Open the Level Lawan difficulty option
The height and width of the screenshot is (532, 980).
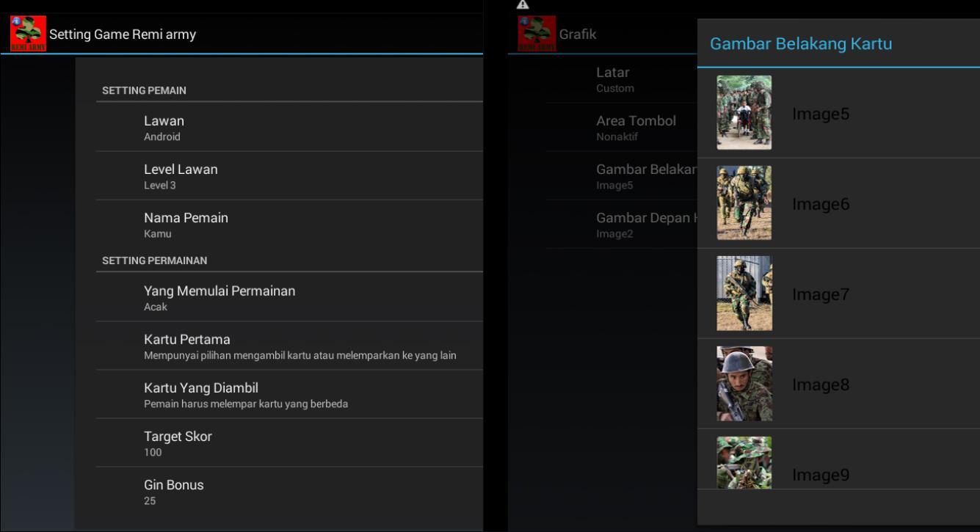pyautogui.click(x=289, y=176)
